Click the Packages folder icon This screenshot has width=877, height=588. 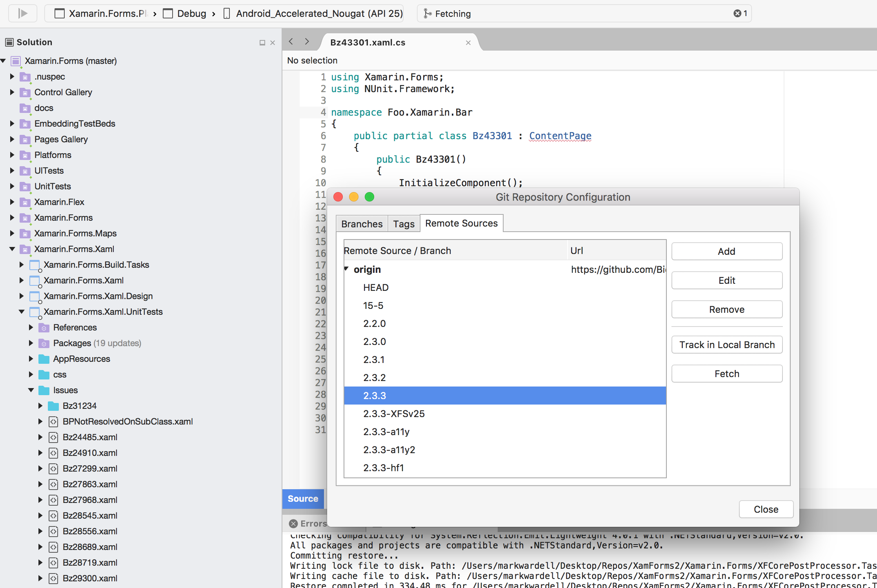tap(44, 343)
